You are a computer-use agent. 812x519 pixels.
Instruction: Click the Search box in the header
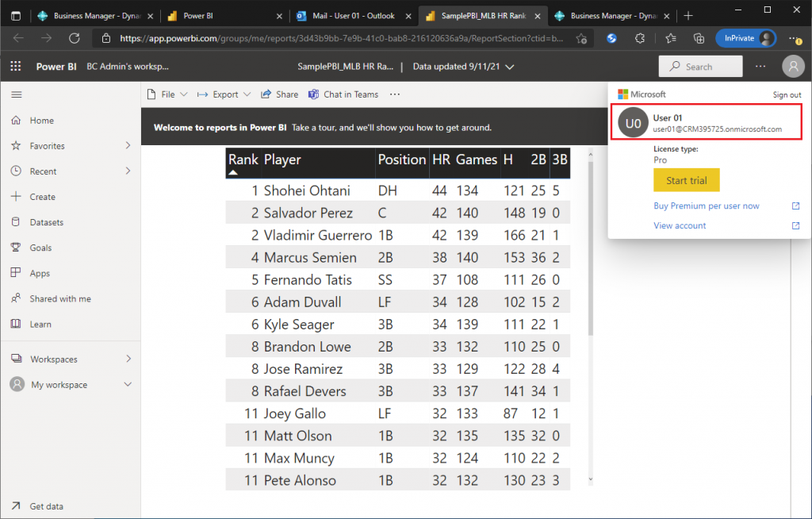point(700,67)
